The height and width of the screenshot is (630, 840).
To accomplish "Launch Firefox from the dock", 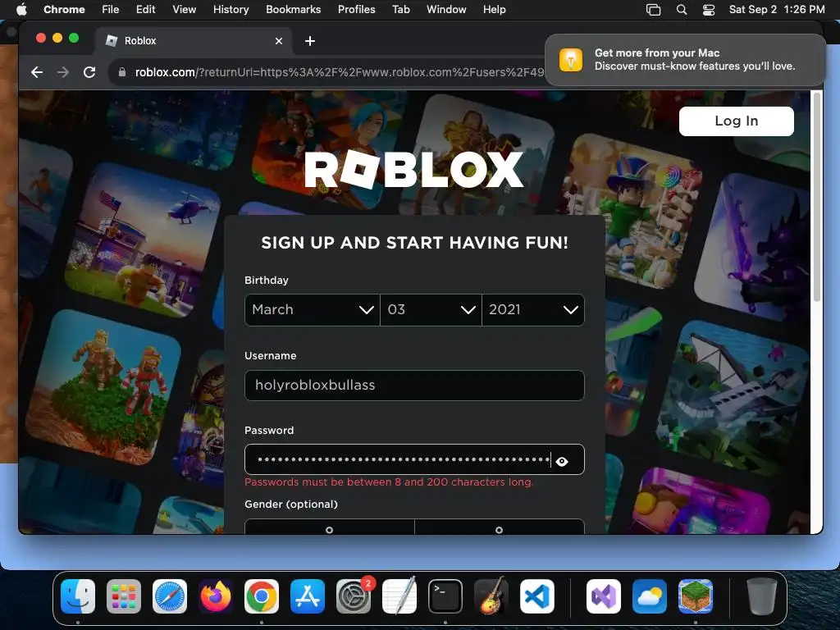I will 216,596.
